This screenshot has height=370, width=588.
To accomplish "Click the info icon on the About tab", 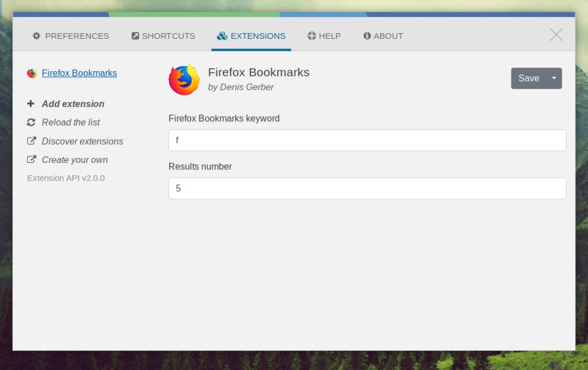I will 367,36.
